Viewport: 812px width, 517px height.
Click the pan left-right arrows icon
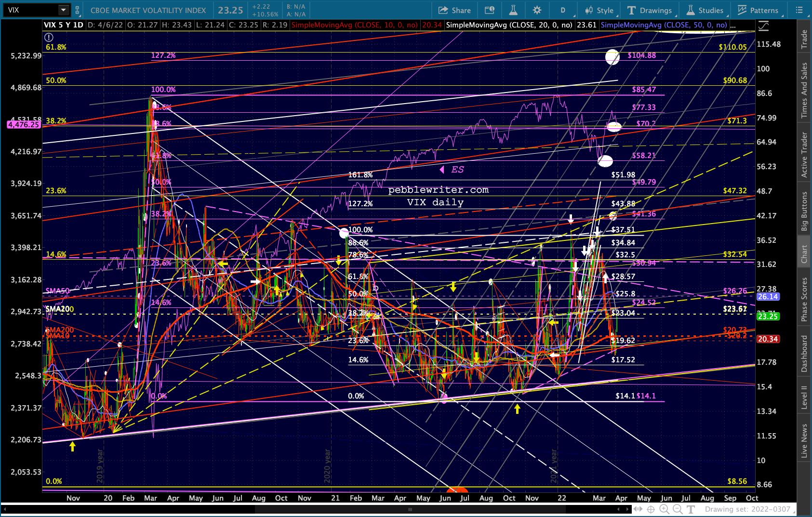pos(638,509)
